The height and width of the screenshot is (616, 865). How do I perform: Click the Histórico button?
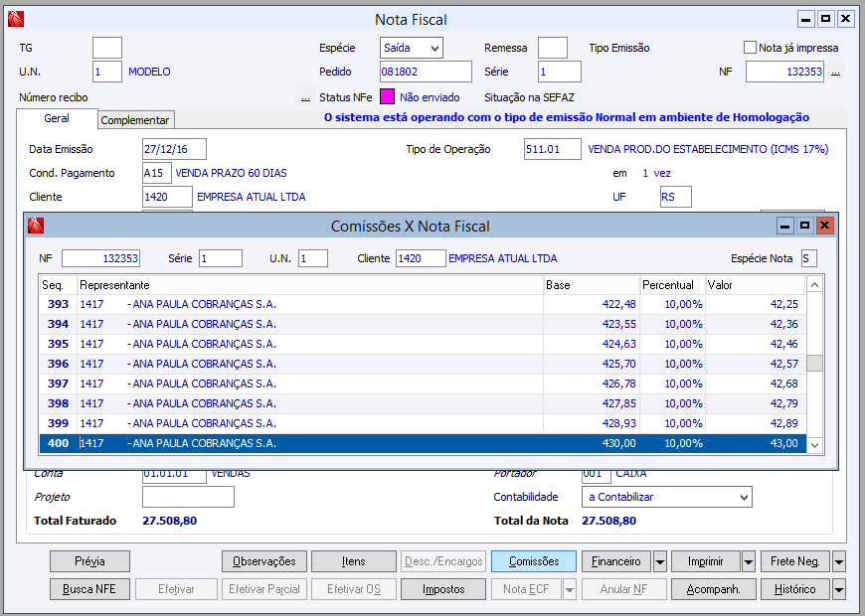point(795,589)
